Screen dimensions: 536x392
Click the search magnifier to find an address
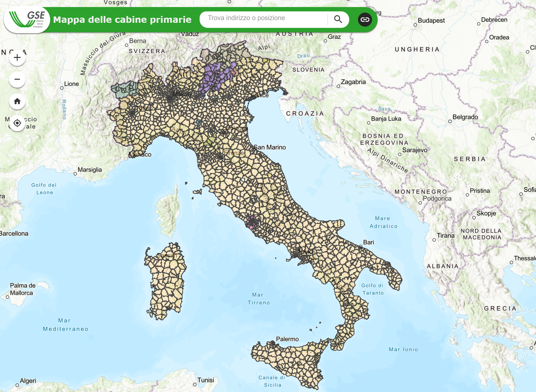point(338,19)
